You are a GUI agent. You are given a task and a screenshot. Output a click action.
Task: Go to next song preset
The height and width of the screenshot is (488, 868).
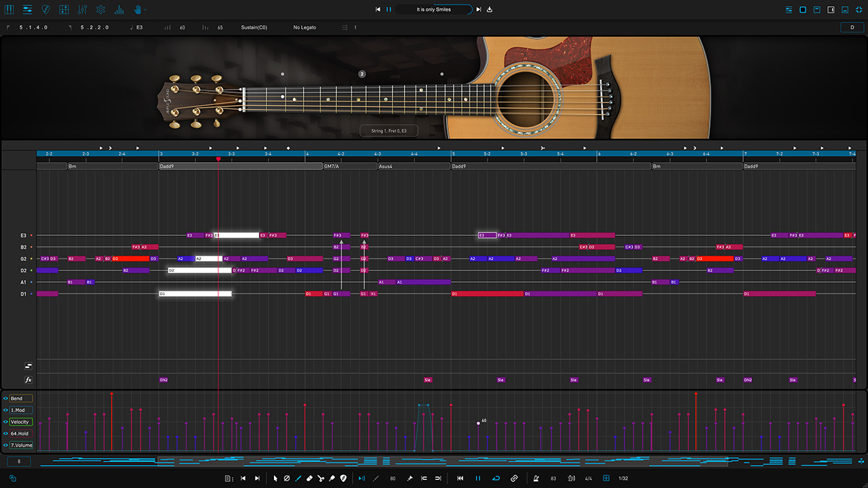[x=479, y=9]
